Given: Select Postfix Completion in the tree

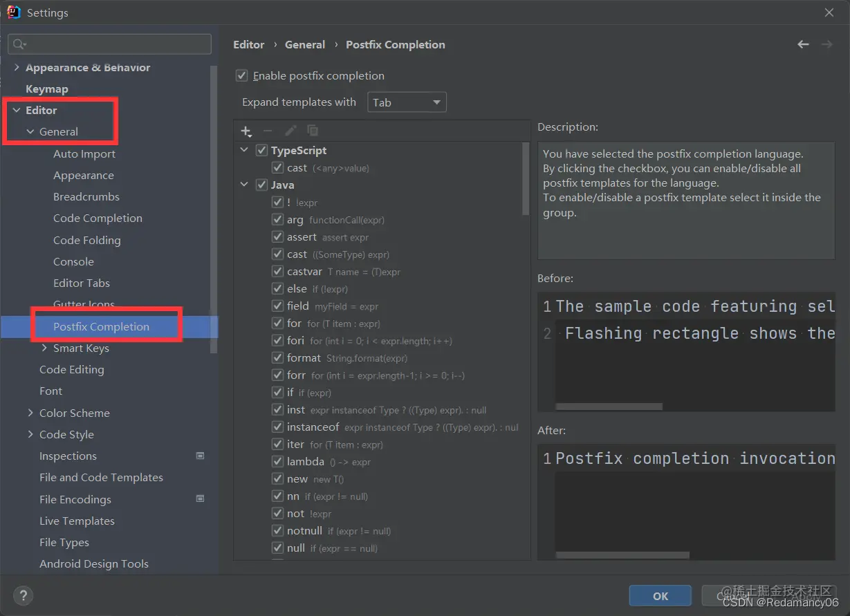Looking at the screenshot, I should [101, 326].
